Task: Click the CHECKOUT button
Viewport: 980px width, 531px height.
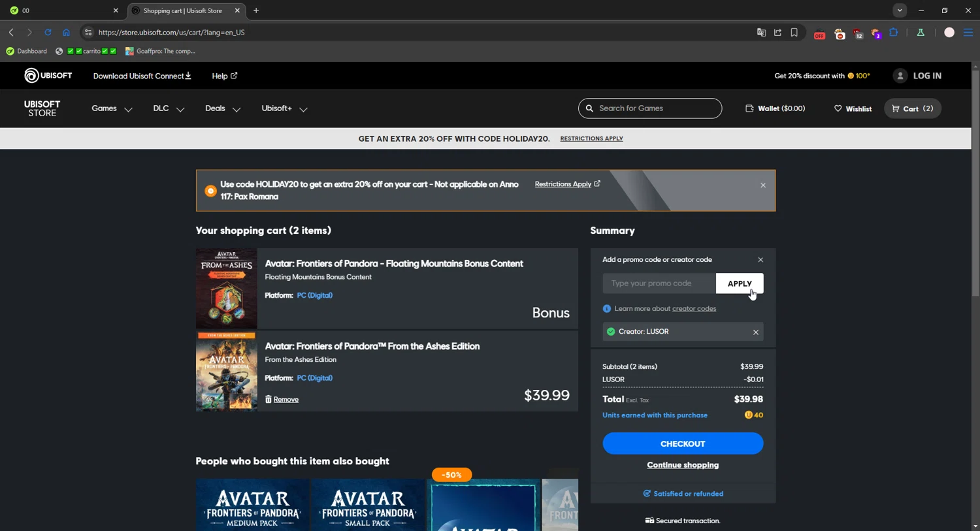Action: coord(683,443)
